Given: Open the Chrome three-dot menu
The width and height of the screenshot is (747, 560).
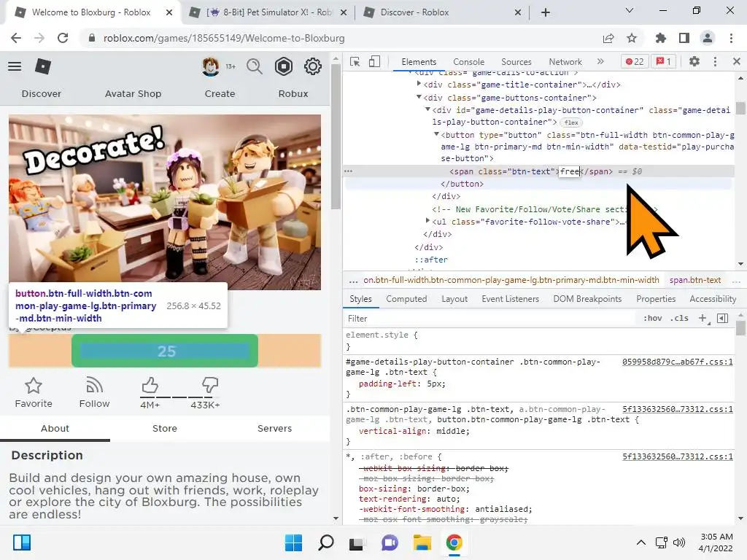Looking at the screenshot, I should [x=731, y=38].
